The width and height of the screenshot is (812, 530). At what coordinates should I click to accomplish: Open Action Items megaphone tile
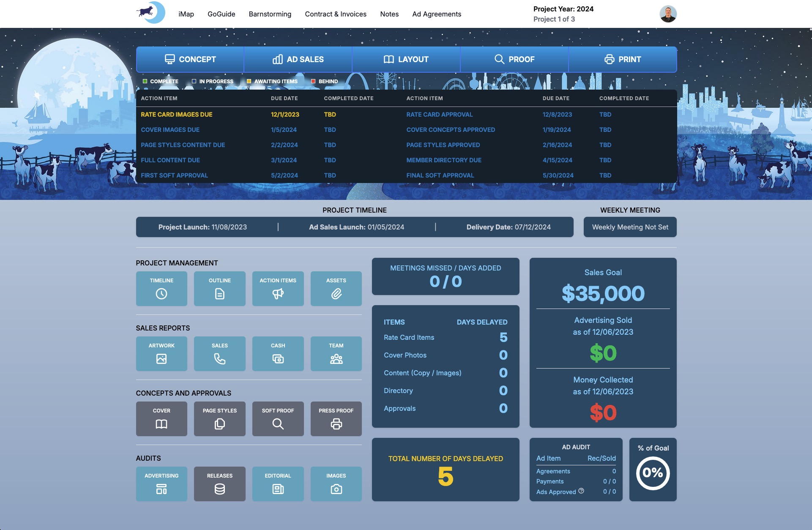coord(278,289)
